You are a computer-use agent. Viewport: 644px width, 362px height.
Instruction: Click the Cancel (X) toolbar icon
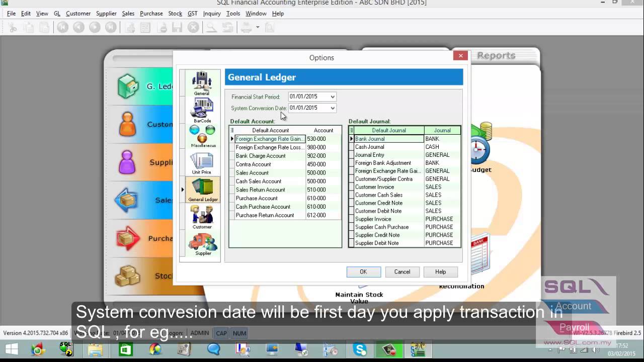click(x=193, y=28)
